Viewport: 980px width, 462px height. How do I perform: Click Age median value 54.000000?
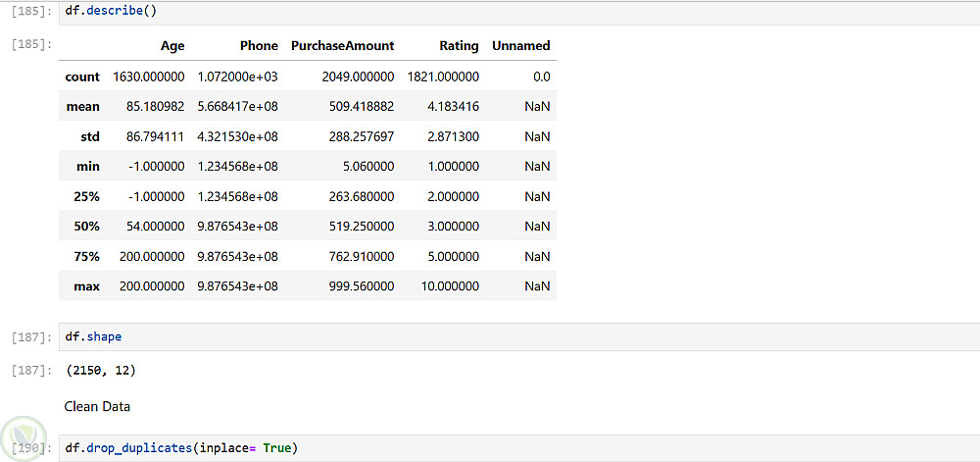pos(155,227)
